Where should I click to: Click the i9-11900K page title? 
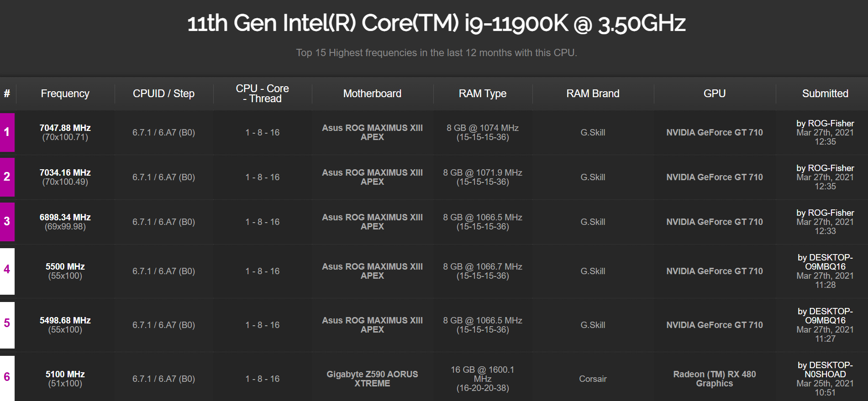(x=436, y=24)
